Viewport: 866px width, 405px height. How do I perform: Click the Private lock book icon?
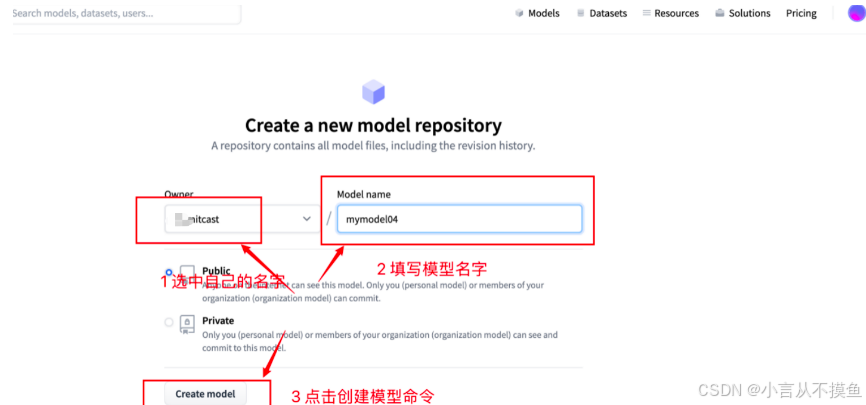(x=187, y=324)
